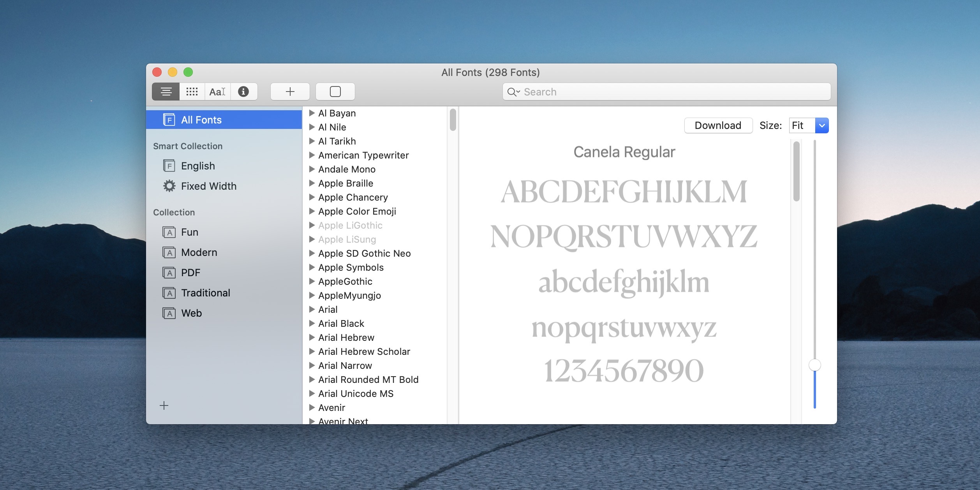Image resolution: width=980 pixels, height=490 pixels.
Task: Expand the Al Bayan font family
Action: pyautogui.click(x=311, y=113)
